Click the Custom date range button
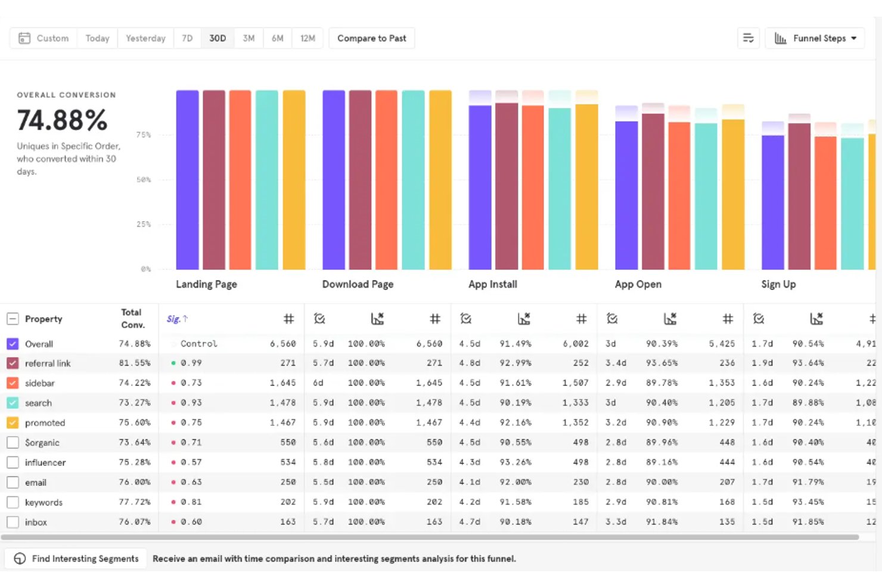Image resolution: width=882 pixels, height=588 pixels. click(x=44, y=38)
